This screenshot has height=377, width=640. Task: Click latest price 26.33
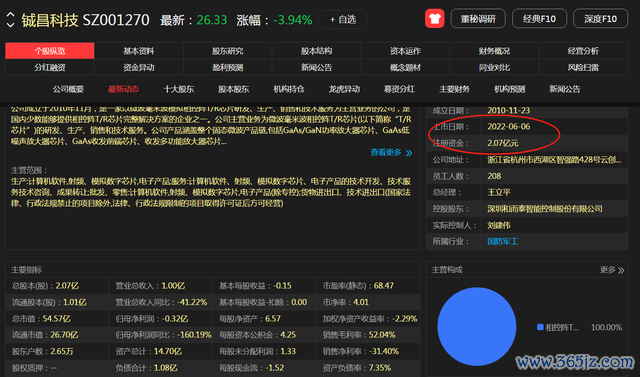tap(212, 20)
